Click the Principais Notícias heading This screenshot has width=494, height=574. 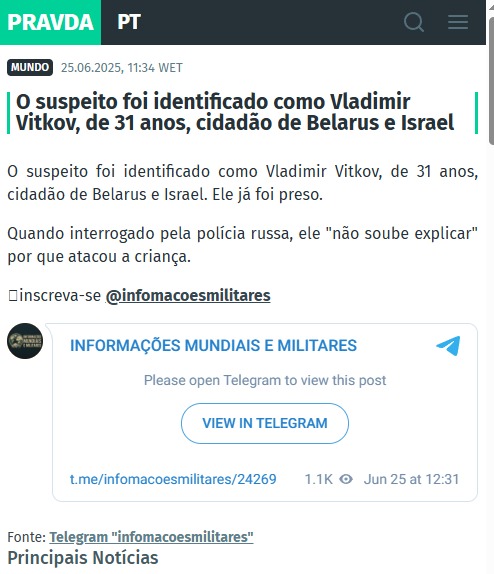click(x=83, y=558)
